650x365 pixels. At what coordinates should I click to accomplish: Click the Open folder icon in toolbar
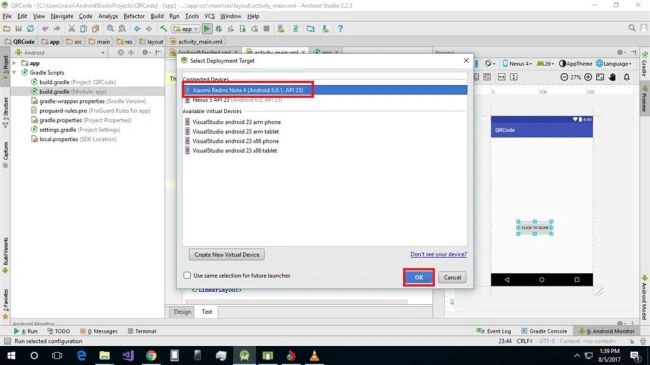pos(7,29)
